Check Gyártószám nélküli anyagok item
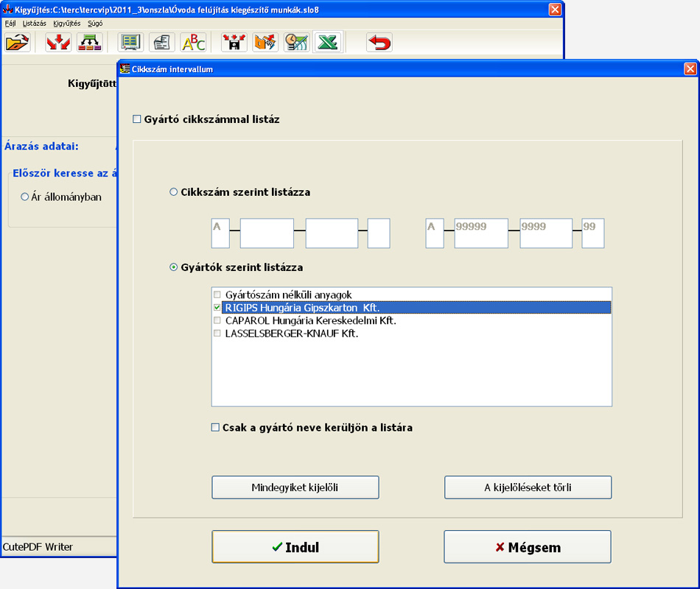This screenshot has height=589, width=700. click(x=217, y=294)
